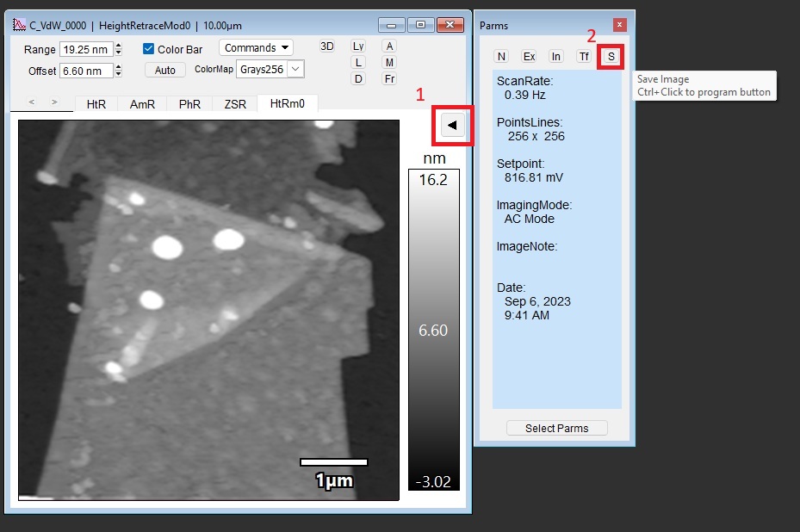
Task: Close the Parms panel
Action: point(619,25)
